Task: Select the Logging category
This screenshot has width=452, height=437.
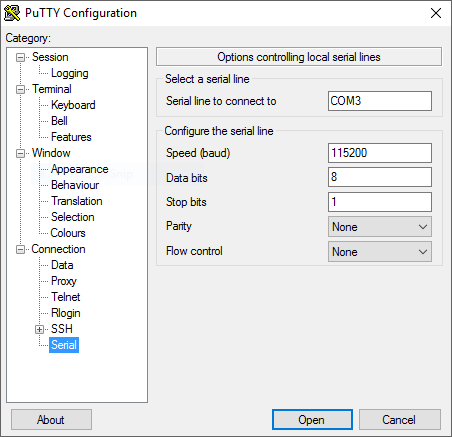Action: tap(70, 73)
